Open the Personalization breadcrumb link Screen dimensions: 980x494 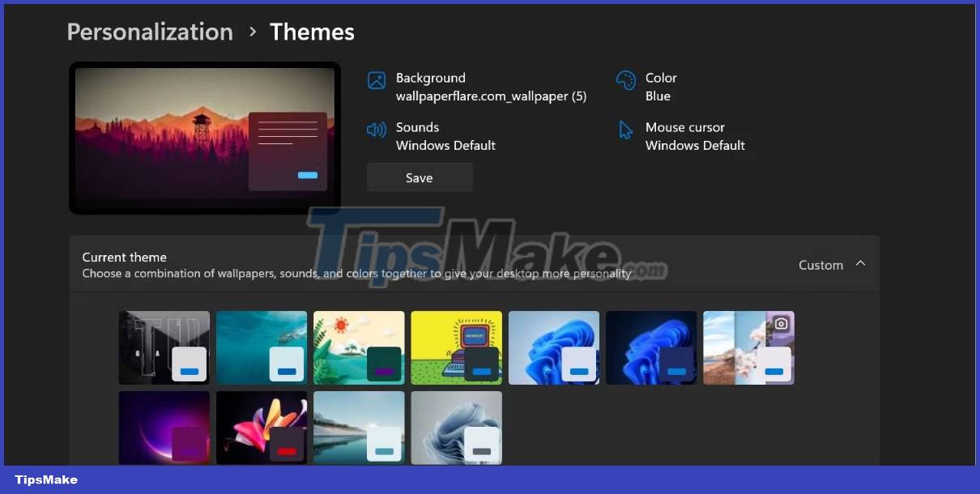pyautogui.click(x=149, y=32)
